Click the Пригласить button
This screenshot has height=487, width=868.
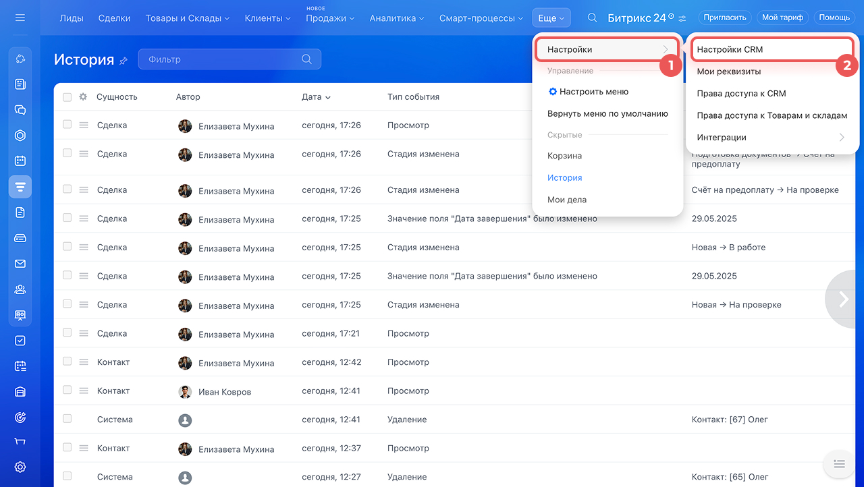(725, 18)
